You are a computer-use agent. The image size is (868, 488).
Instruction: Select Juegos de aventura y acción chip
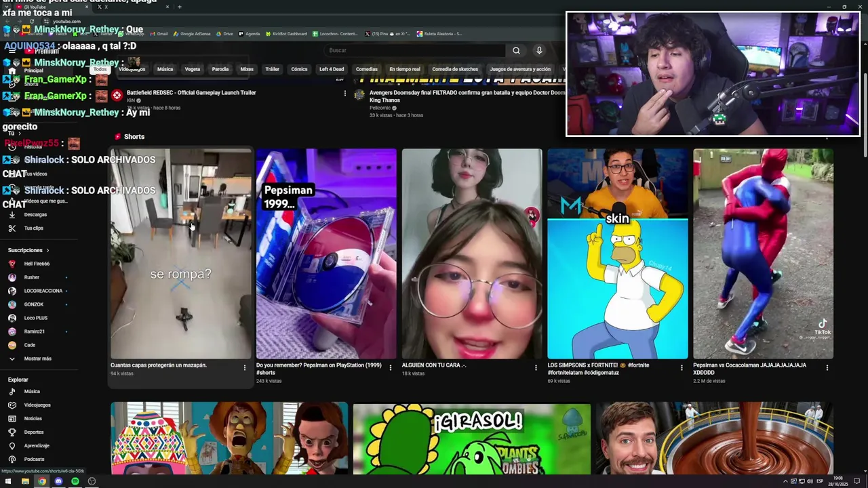tap(520, 69)
